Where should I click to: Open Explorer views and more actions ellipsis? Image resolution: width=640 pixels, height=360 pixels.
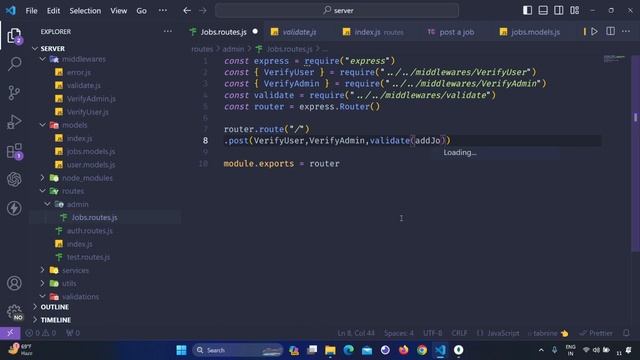pos(167,31)
